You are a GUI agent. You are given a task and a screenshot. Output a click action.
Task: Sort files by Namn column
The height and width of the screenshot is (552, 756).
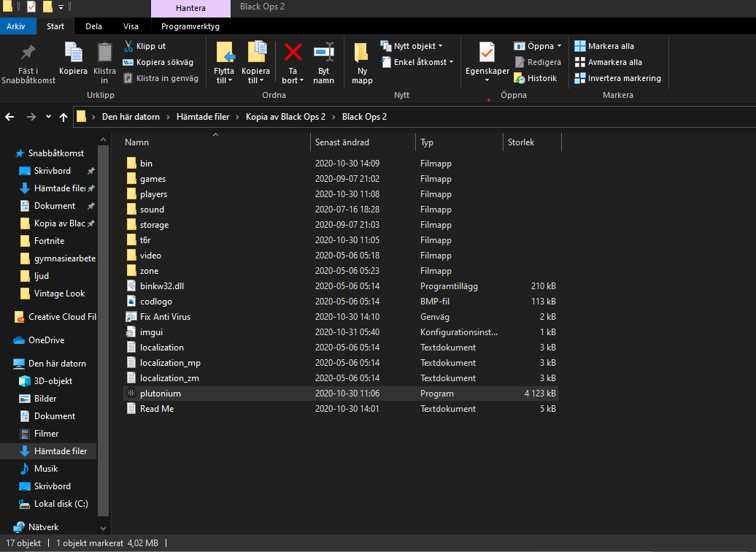click(215, 142)
